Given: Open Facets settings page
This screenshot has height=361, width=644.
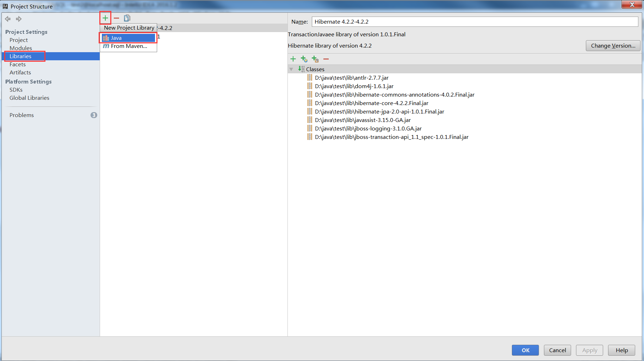Looking at the screenshot, I should (x=18, y=64).
